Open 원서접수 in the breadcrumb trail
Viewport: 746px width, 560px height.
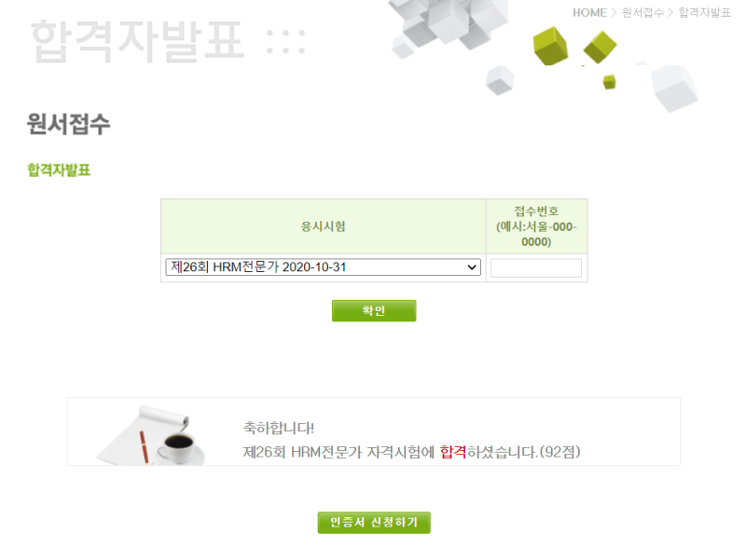(x=642, y=13)
